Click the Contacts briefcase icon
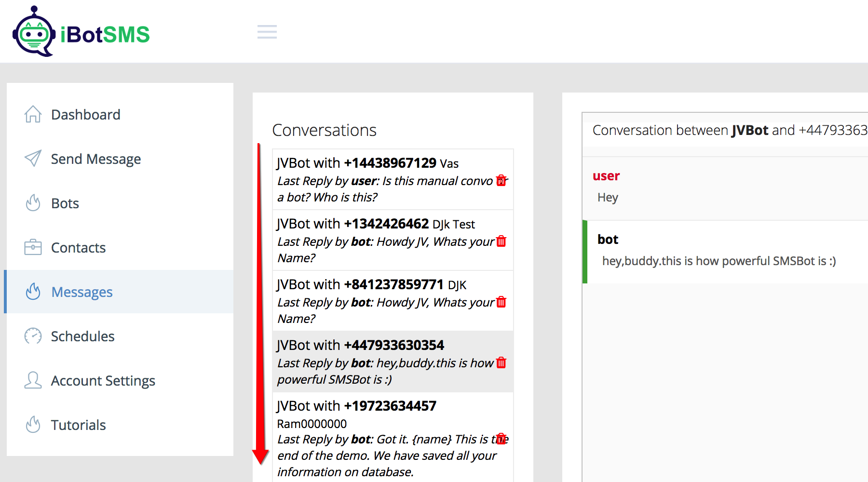 (33, 247)
